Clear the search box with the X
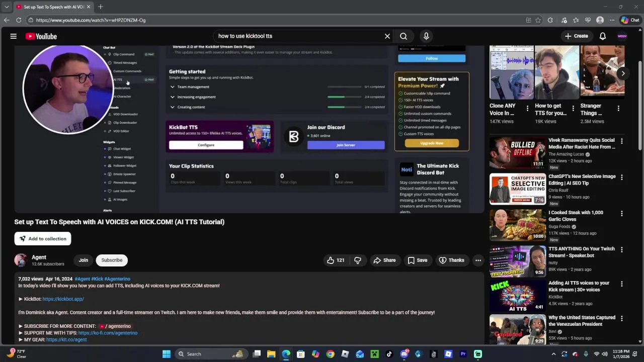Viewport: 644px width, 362px height. (x=387, y=36)
